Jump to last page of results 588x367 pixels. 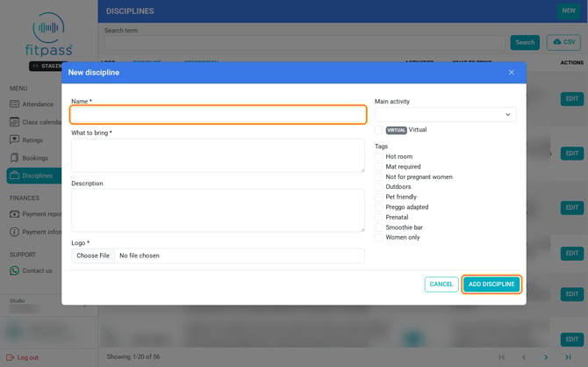coord(568,357)
